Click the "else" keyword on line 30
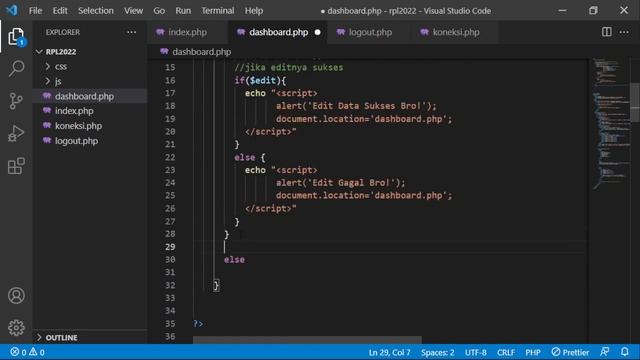This screenshot has height=360, width=640. pos(234,260)
